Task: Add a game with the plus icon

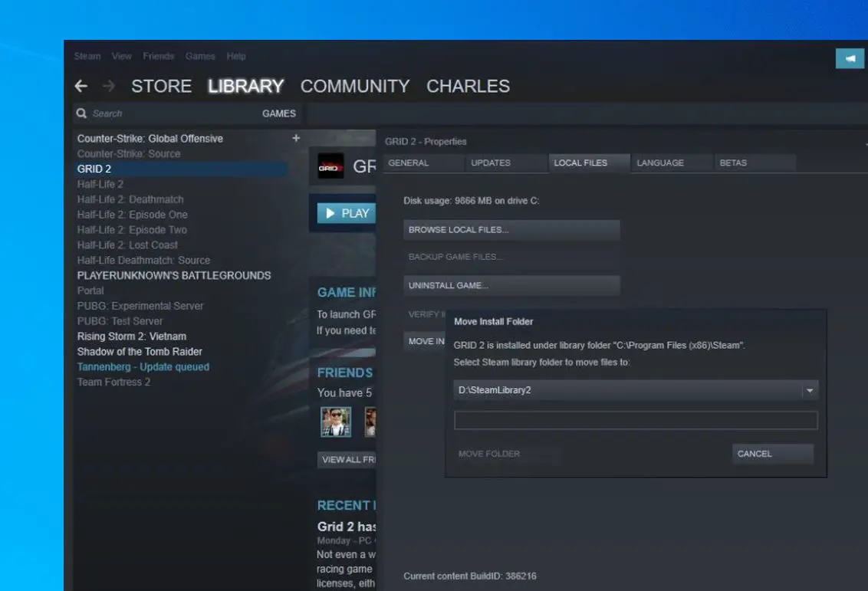Action: [296, 138]
